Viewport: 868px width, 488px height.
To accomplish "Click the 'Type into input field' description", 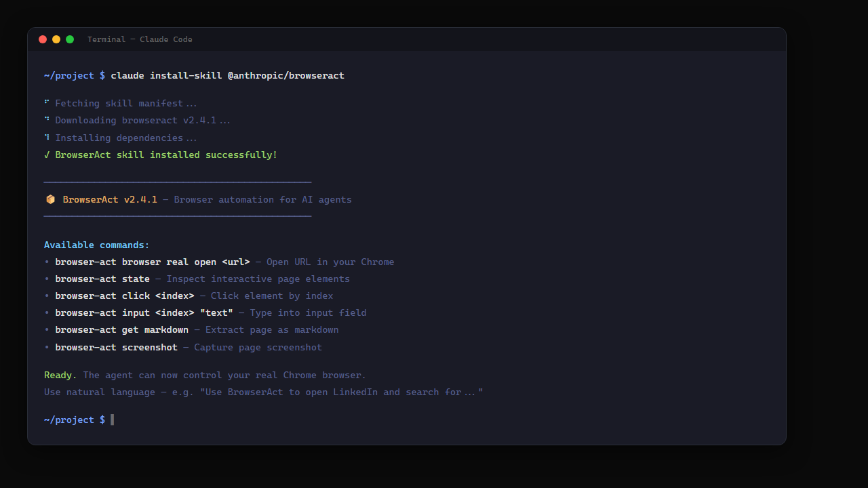I will click(x=308, y=312).
